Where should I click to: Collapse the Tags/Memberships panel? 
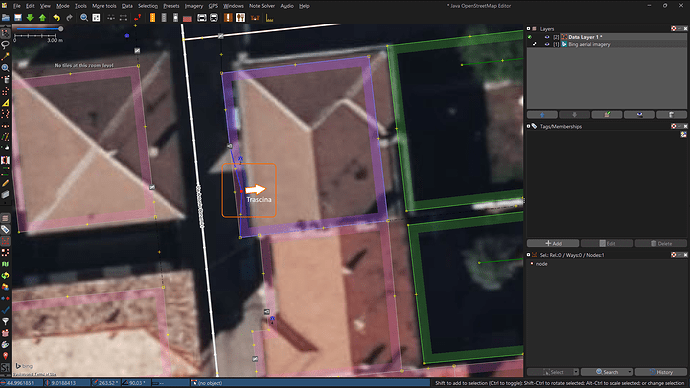[x=529, y=126]
